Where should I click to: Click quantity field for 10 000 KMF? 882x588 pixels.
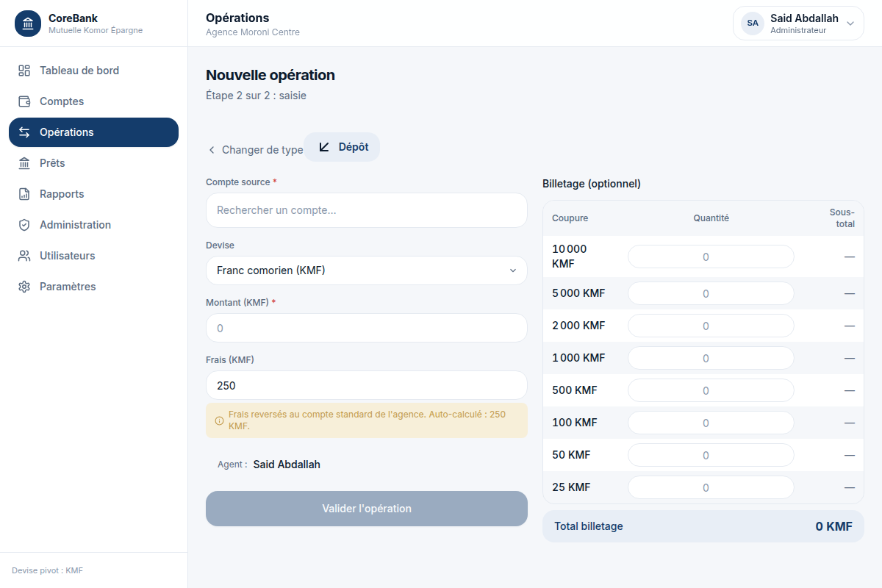pyautogui.click(x=711, y=257)
